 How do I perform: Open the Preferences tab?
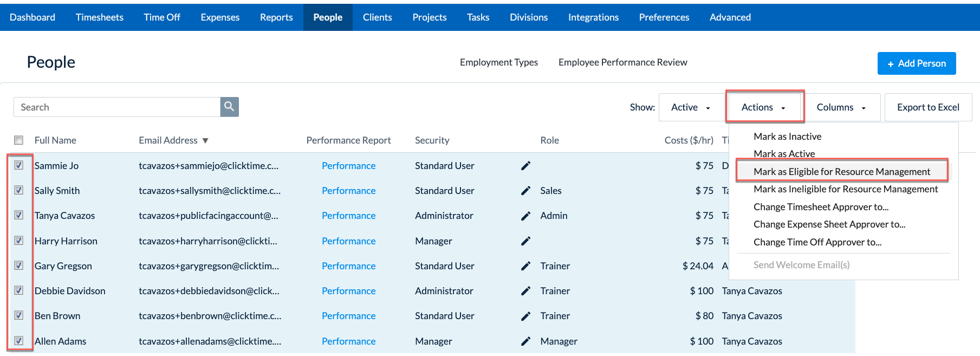[664, 17]
